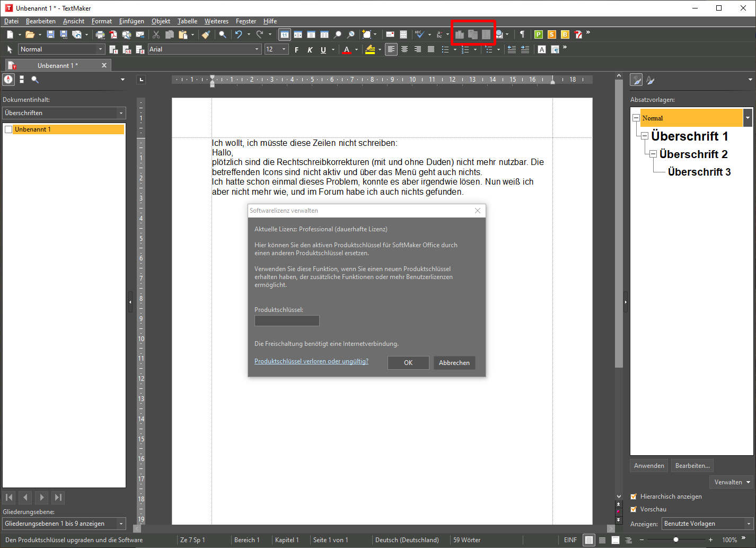
Task: Click font color red A swatch
Action: 347,50
